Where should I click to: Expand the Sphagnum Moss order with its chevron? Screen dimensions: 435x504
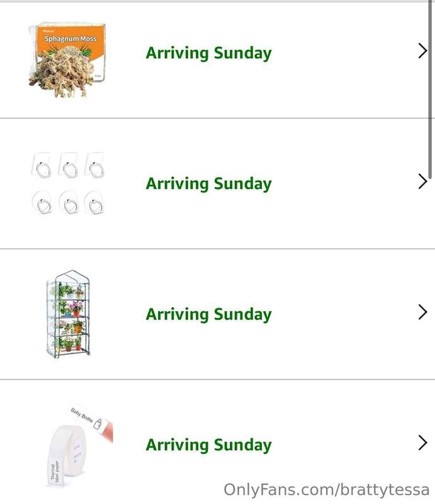[422, 51]
